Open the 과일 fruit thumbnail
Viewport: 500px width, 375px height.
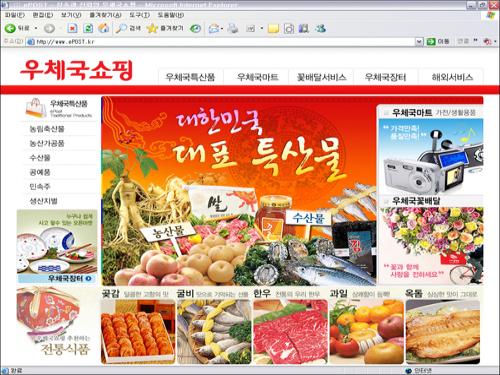tap(367, 331)
